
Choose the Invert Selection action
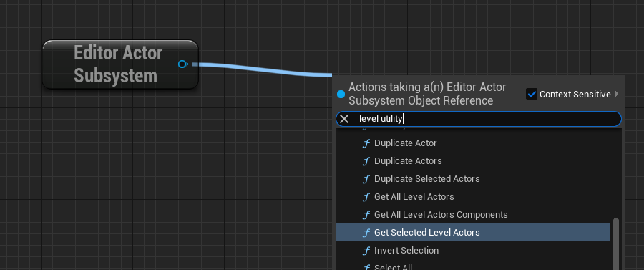click(x=473, y=250)
